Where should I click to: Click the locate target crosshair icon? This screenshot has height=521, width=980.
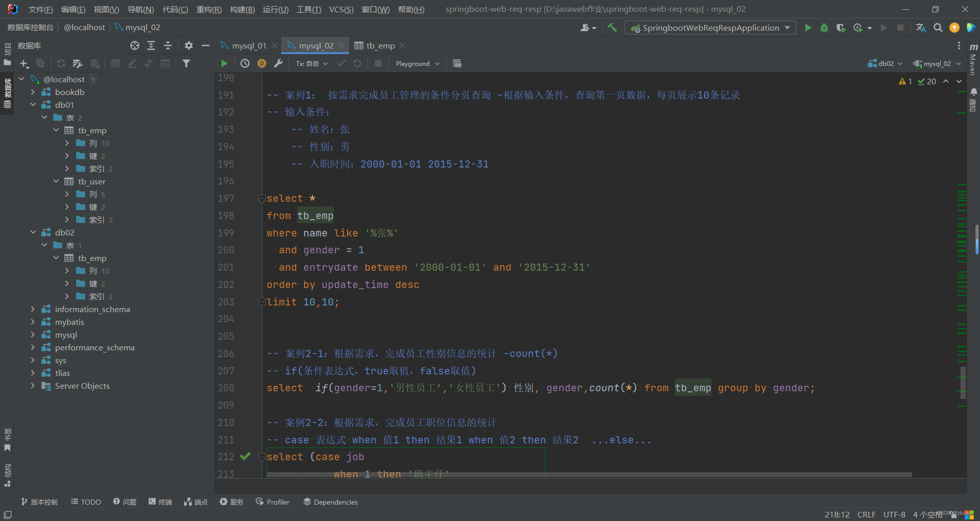pos(135,45)
